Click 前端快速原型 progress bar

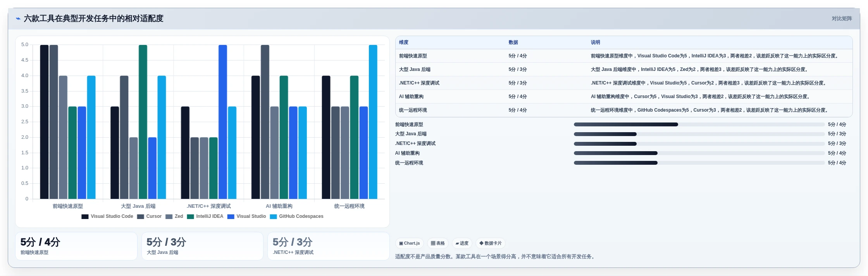coord(699,124)
